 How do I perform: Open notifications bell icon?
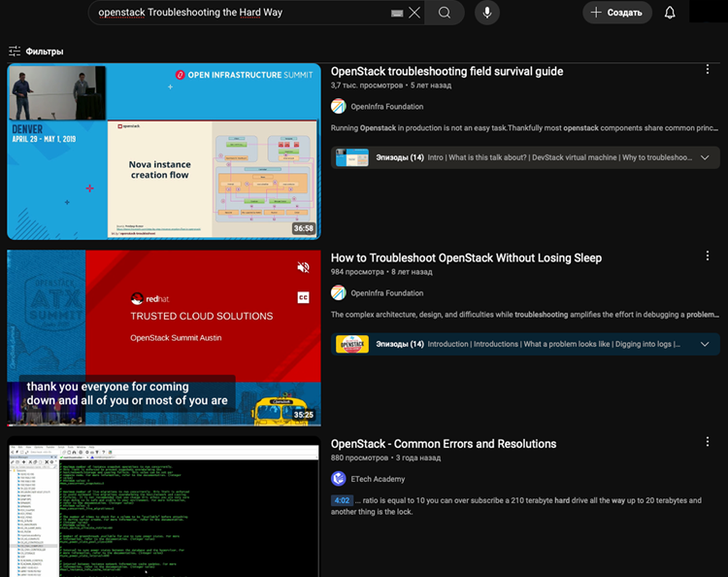(670, 13)
